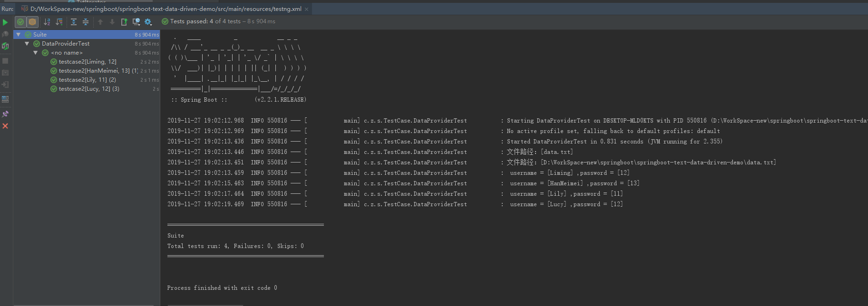Go to previous failed test arrow
Viewport: 868px width, 306px height.
100,22
